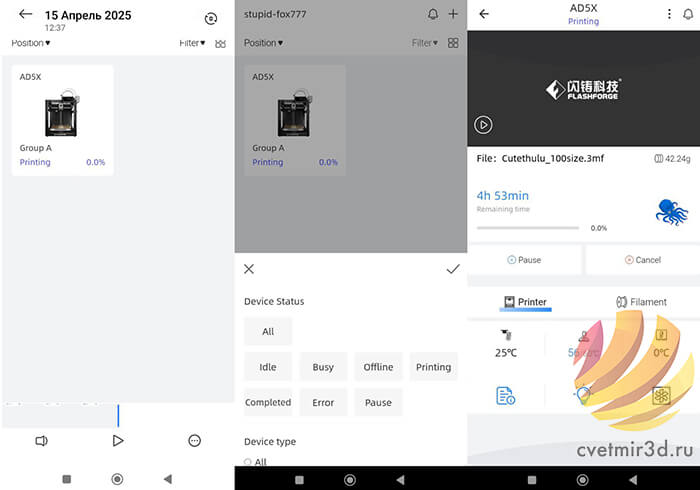Switch to the Printer tab

tap(525, 302)
